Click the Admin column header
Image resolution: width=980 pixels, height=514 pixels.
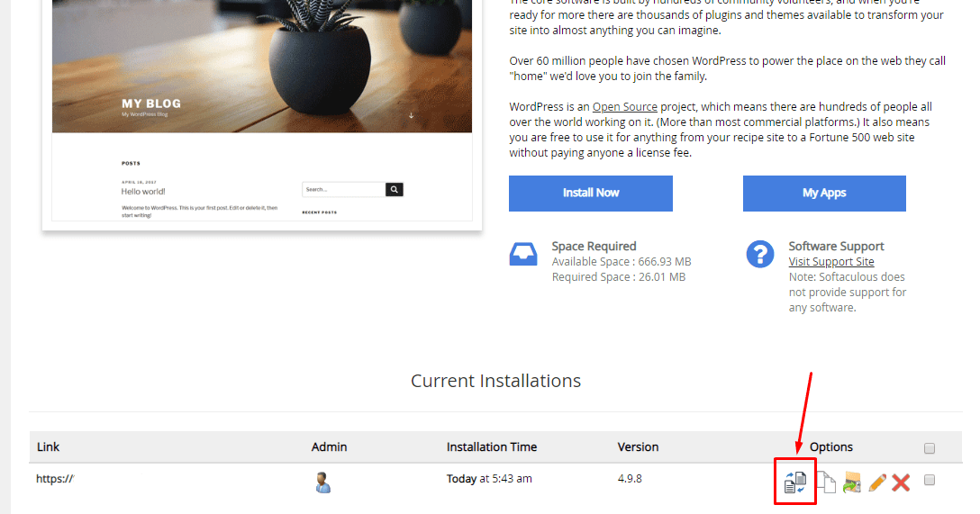329,446
